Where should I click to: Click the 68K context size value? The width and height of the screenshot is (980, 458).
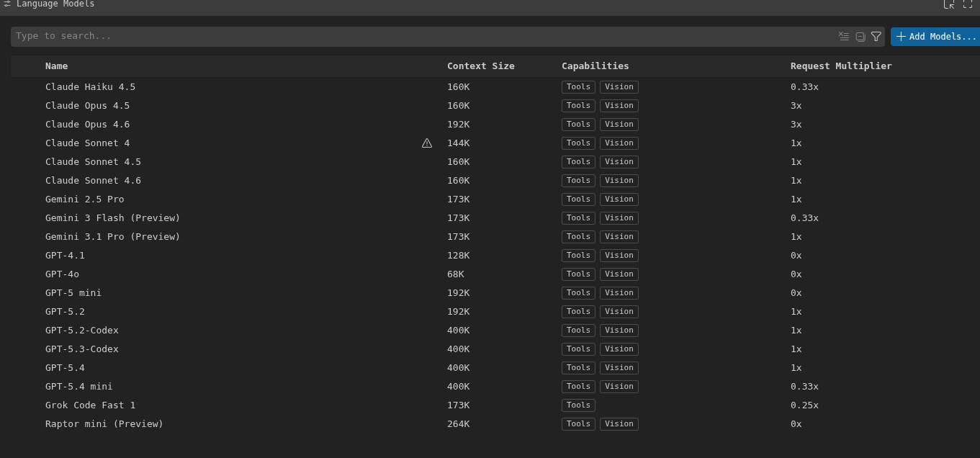(x=456, y=274)
